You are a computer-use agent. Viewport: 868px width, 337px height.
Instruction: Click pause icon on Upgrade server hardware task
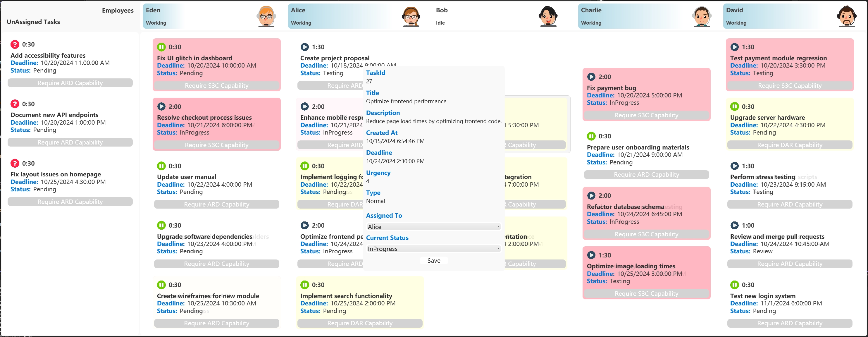(x=734, y=106)
